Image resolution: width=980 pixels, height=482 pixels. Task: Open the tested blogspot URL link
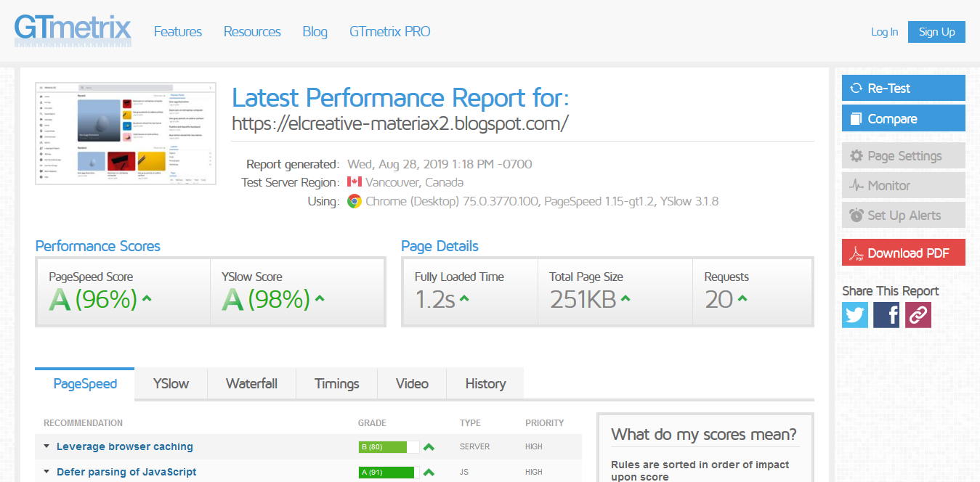click(x=400, y=123)
